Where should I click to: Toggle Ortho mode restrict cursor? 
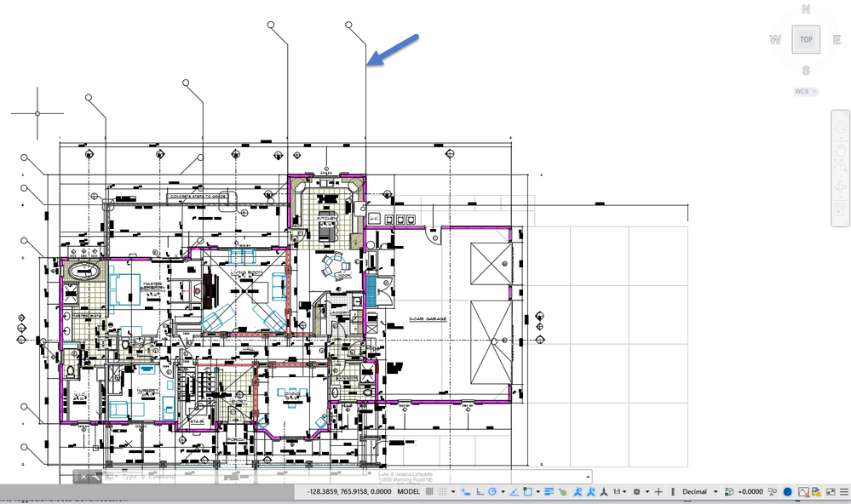(480, 491)
